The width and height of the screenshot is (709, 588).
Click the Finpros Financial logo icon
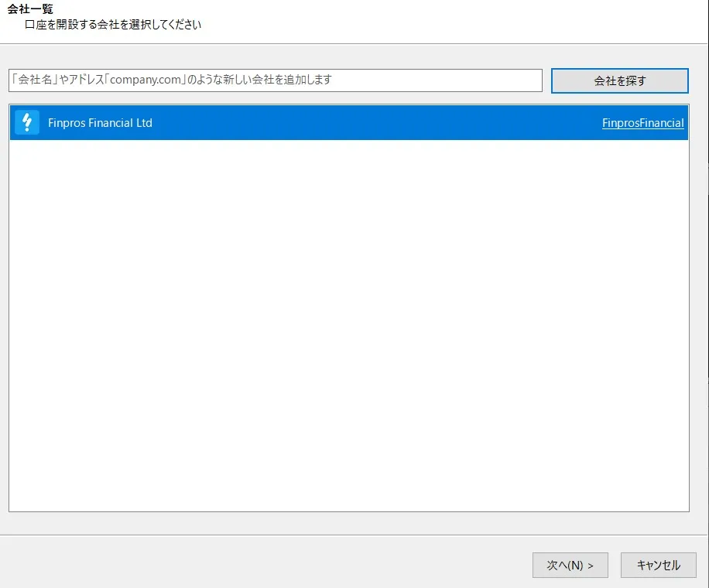pyautogui.click(x=27, y=122)
